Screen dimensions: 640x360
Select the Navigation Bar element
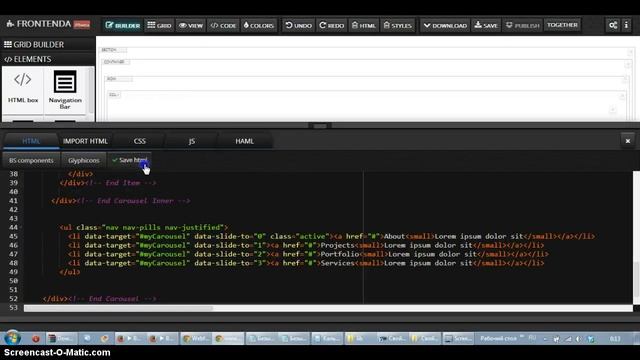[x=65, y=89]
